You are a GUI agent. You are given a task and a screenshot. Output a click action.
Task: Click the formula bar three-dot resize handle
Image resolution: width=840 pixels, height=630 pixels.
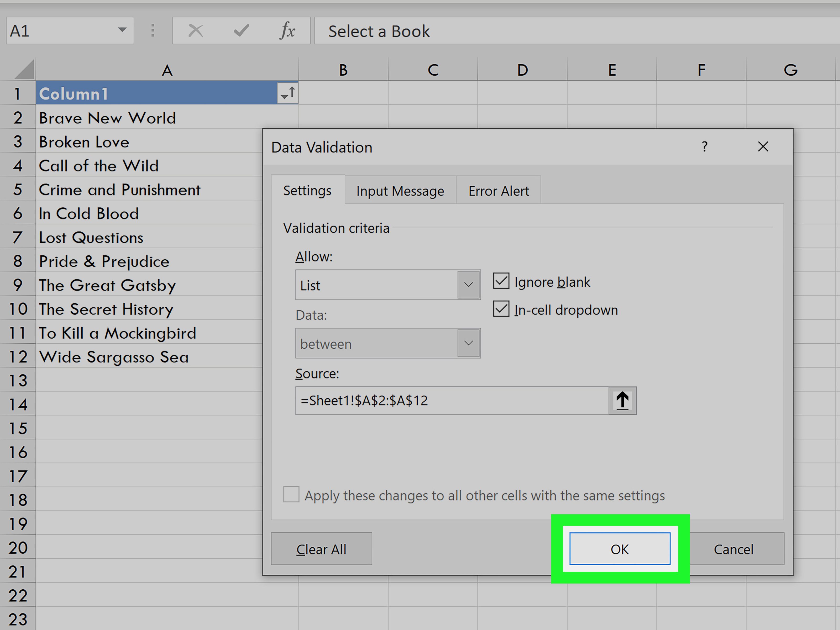[x=153, y=31]
